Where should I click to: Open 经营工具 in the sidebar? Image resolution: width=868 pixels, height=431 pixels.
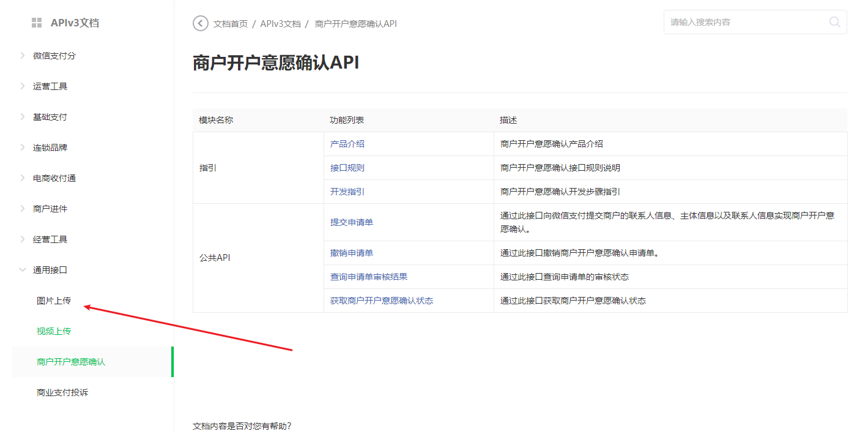(50, 239)
